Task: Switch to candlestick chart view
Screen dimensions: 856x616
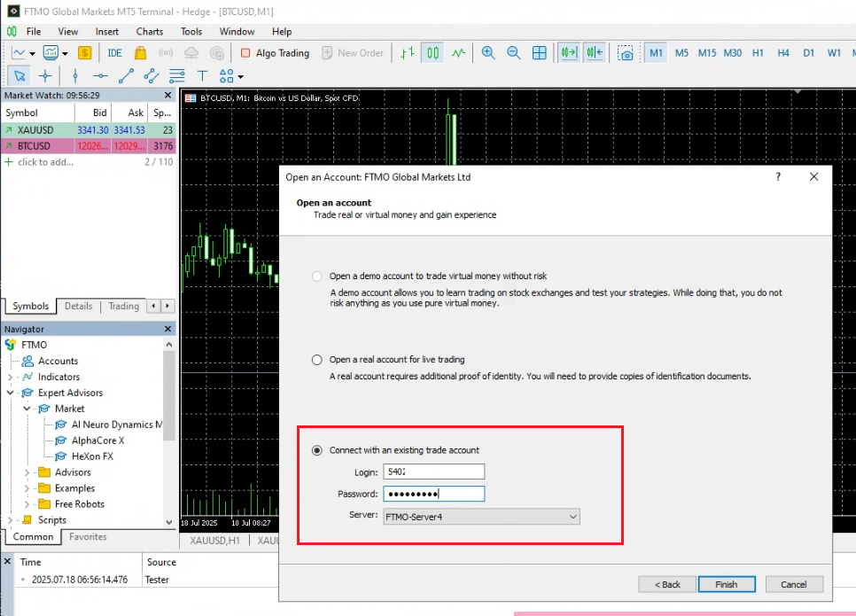Action: click(x=433, y=53)
